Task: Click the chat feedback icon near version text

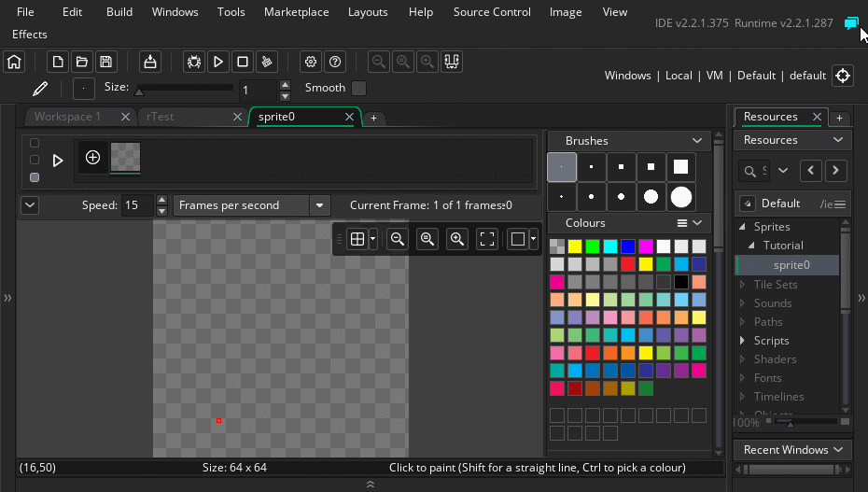Action: [x=851, y=23]
